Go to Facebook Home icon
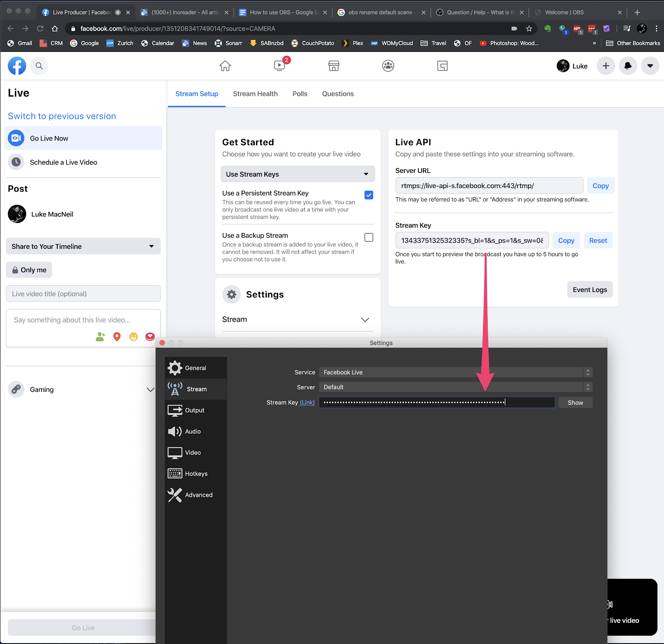Image resolution: width=664 pixels, height=644 pixels. [225, 66]
